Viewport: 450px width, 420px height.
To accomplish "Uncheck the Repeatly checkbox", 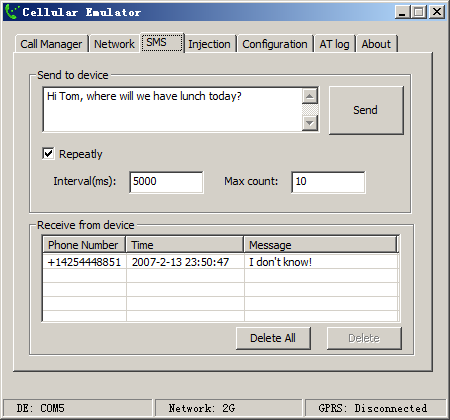I will [48, 154].
